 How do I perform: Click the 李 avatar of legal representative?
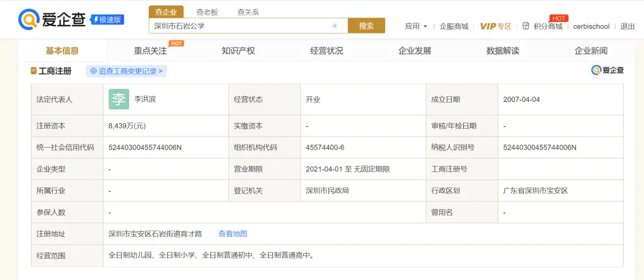(119, 99)
